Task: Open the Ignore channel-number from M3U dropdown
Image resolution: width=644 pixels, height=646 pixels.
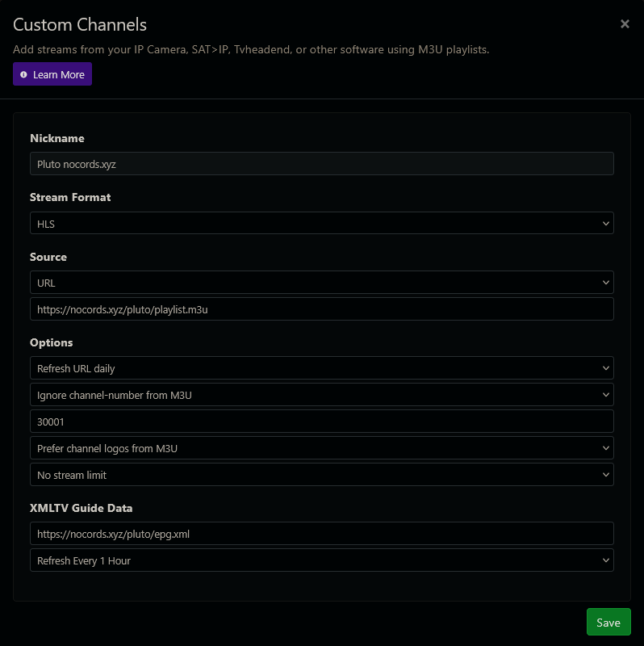Action: click(x=323, y=394)
